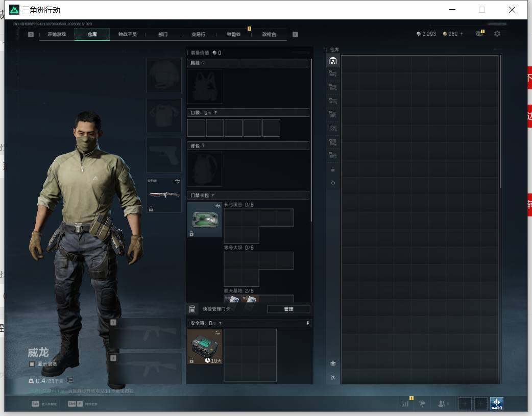Click the HAVOC player avatar badge
The width and height of the screenshot is (532, 416).
click(496, 404)
